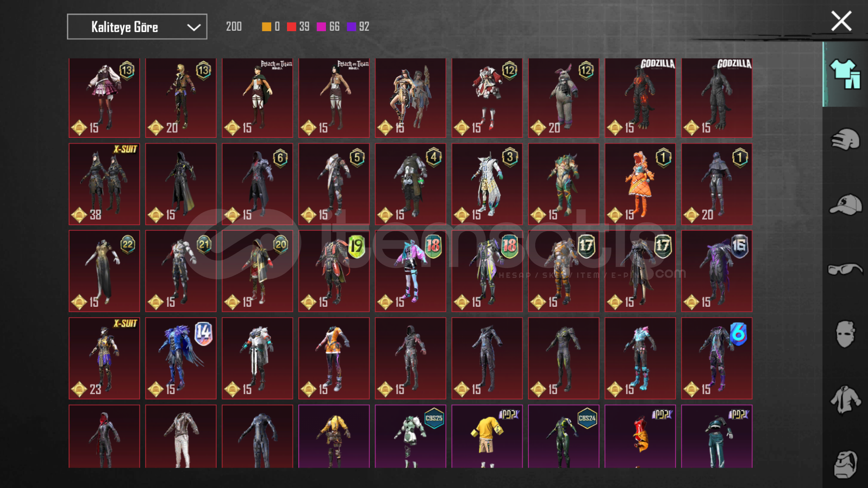
Task: Select the outfit with badge 4
Action: pos(410,184)
